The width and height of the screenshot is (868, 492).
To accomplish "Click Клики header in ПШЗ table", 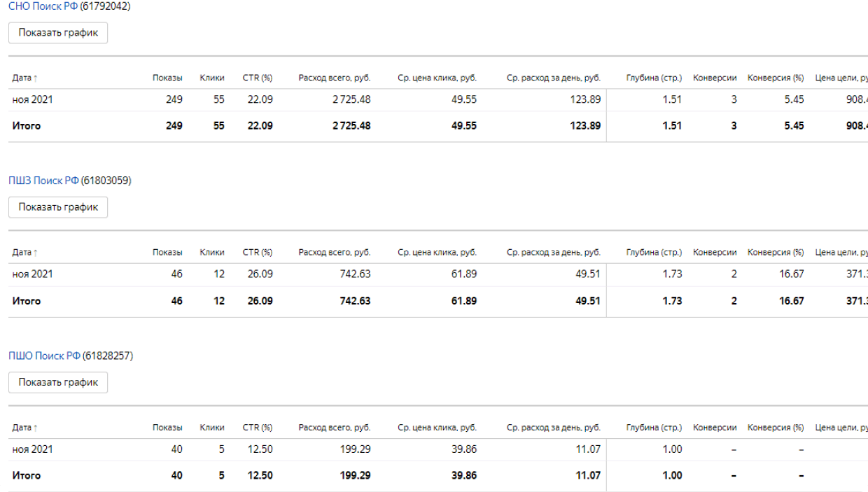I will pos(211,252).
